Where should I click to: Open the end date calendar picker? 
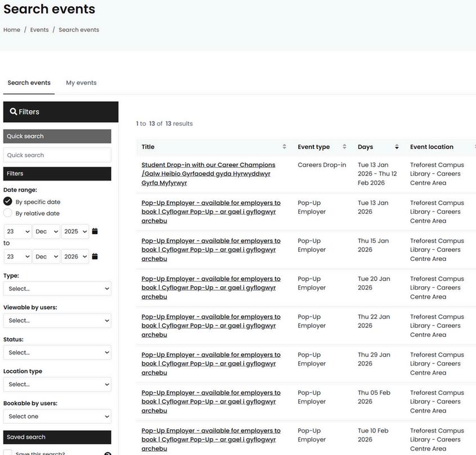click(95, 256)
